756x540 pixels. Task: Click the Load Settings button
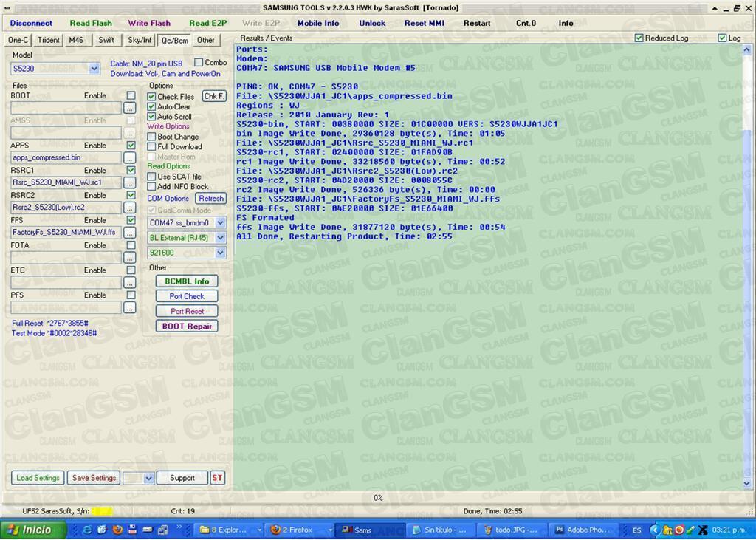pos(38,478)
